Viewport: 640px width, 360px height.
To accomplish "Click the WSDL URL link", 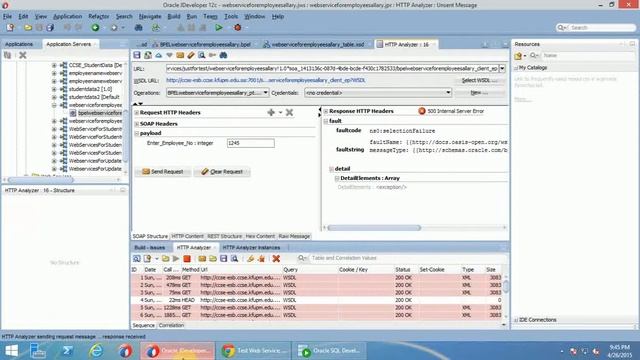I will pyautogui.click(x=265, y=81).
